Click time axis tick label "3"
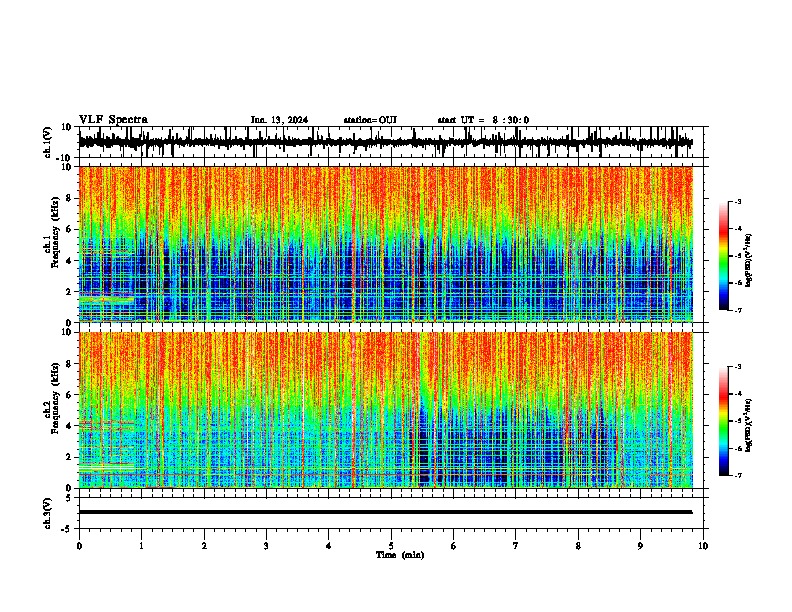This screenshot has height=612, width=792. pos(266,546)
